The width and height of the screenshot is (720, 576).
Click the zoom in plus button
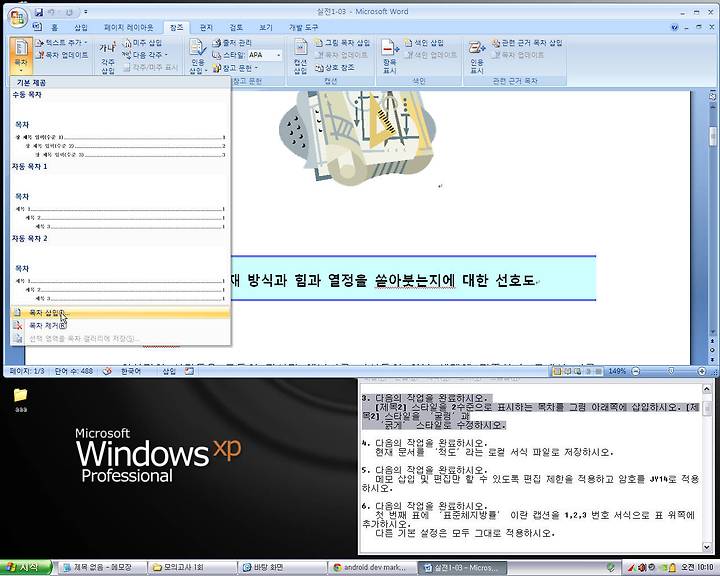coord(702,371)
